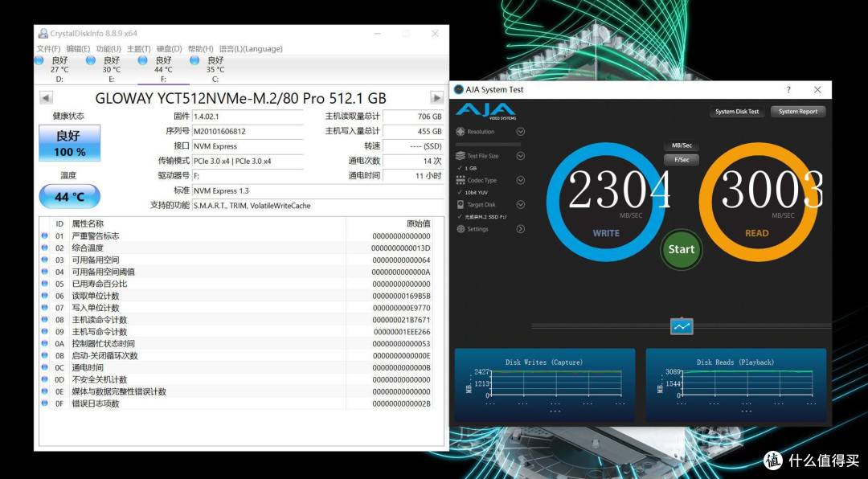Click the 属性名称 column header
This screenshot has height=479, width=868.
tap(207, 223)
